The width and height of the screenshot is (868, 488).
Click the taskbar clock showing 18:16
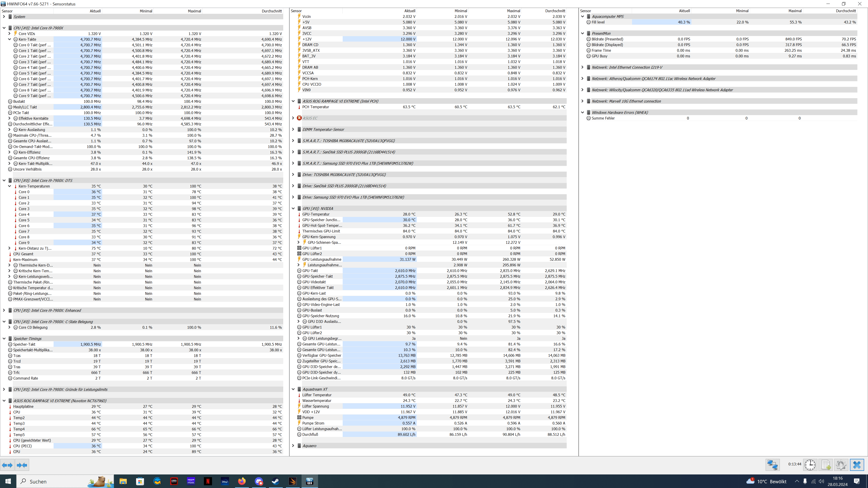(x=837, y=481)
